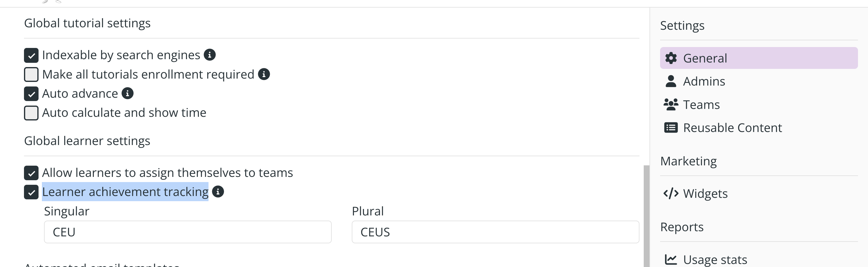This screenshot has height=267, width=868.
Task: Click info icon beside Indexable by search engines
Action: click(210, 55)
